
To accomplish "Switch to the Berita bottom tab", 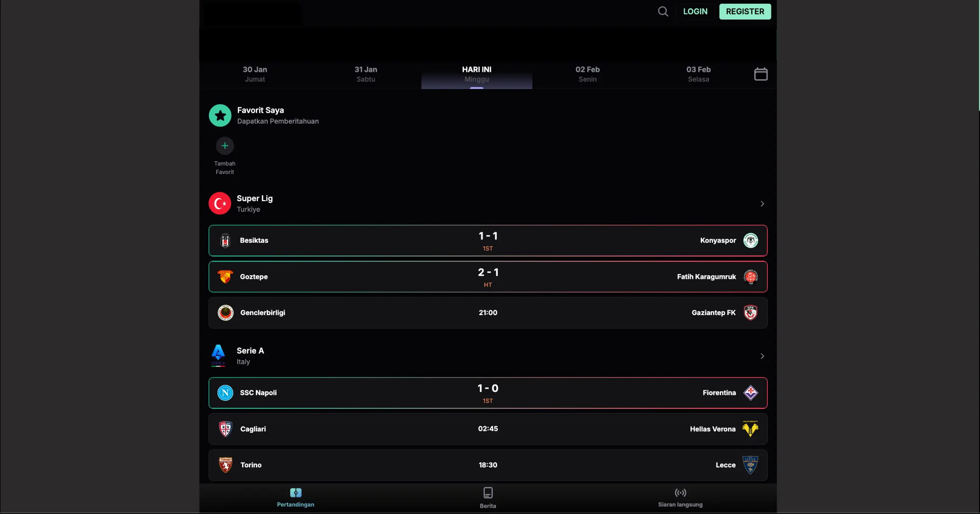I will tap(488, 498).
